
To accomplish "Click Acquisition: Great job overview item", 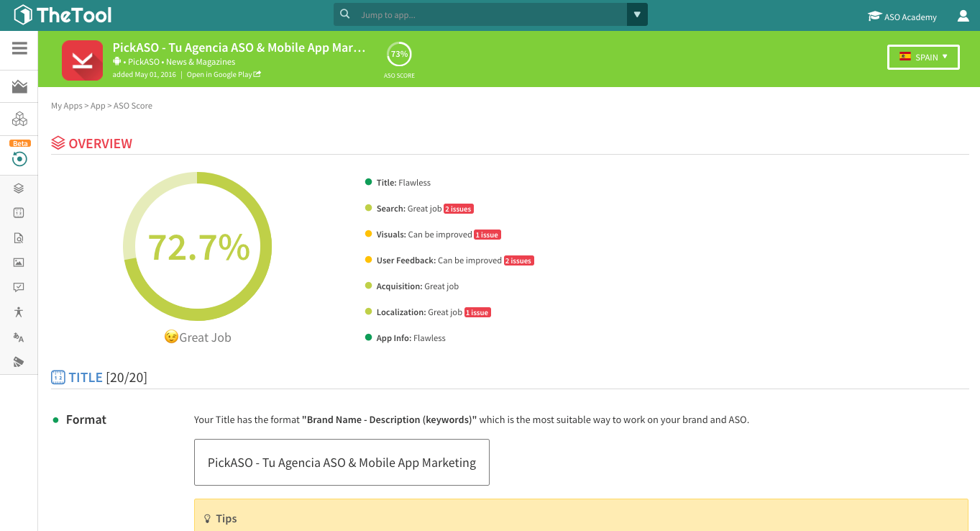I will point(412,286).
